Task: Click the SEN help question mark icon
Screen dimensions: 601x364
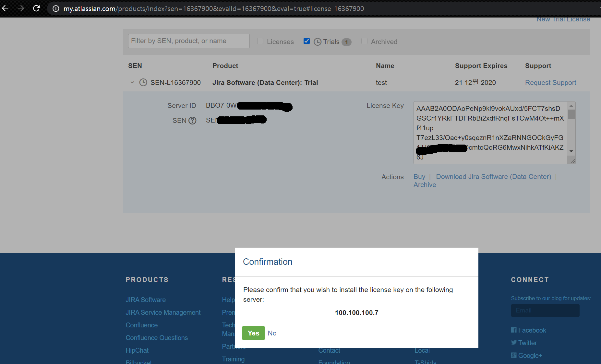Action: click(192, 121)
